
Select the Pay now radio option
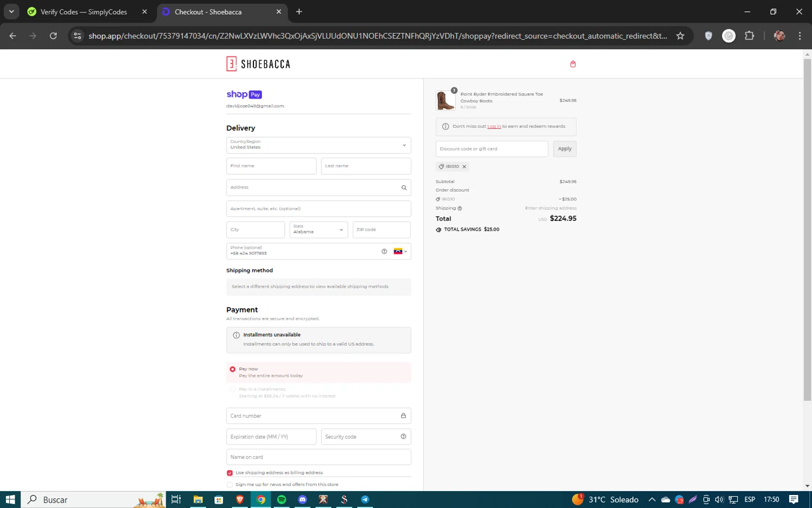click(233, 369)
